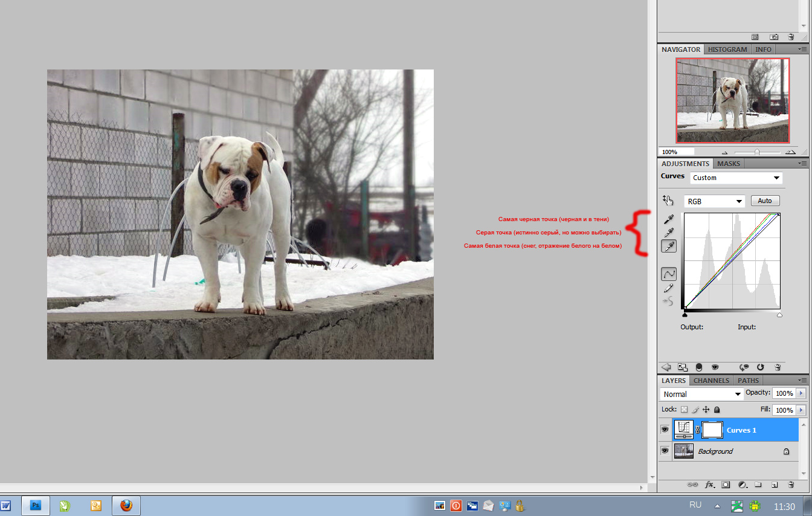Open the Curves preset dropdown showing Custom
The image size is (812, 516).
point(736,178)
